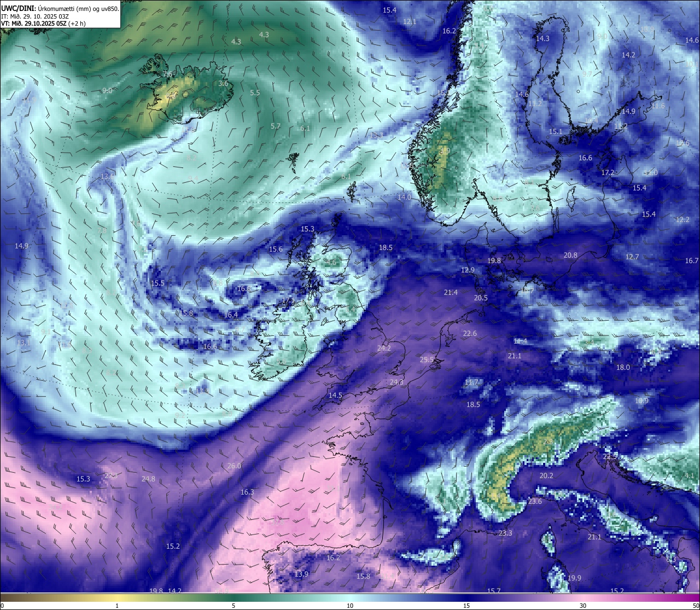Click the color scale tick label '50'
Viewport: 700px width, 610px height.
click(x=696, y=605)
